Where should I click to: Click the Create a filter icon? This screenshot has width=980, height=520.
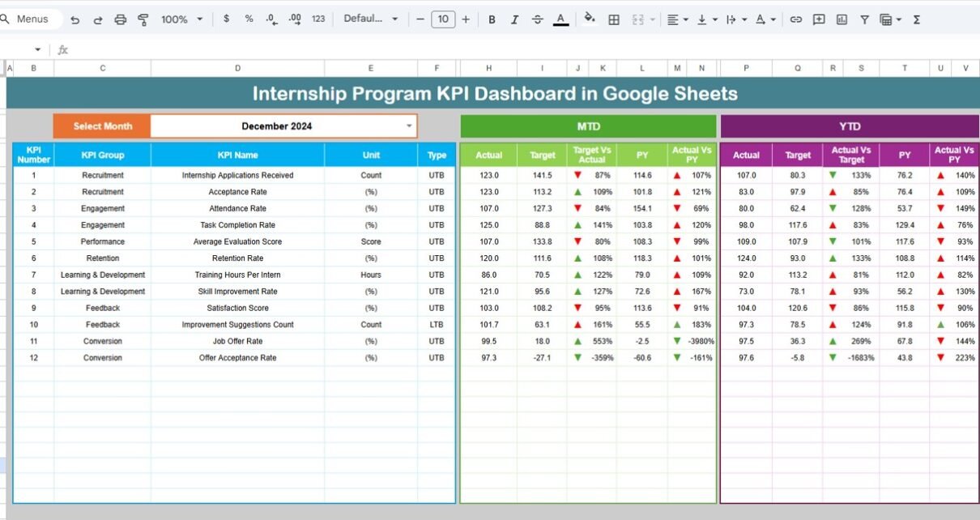click(x=864, y=19)
